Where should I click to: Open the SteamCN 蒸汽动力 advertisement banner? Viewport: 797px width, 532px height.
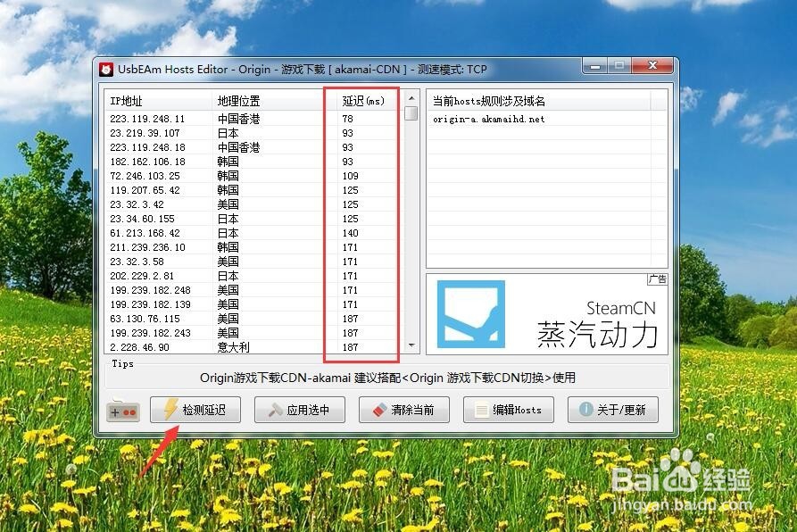(547, 314)
